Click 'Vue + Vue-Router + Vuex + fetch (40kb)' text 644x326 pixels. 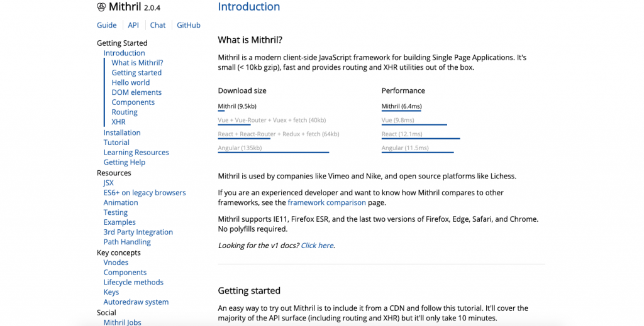pyautogui.click(x=272, y=120)
